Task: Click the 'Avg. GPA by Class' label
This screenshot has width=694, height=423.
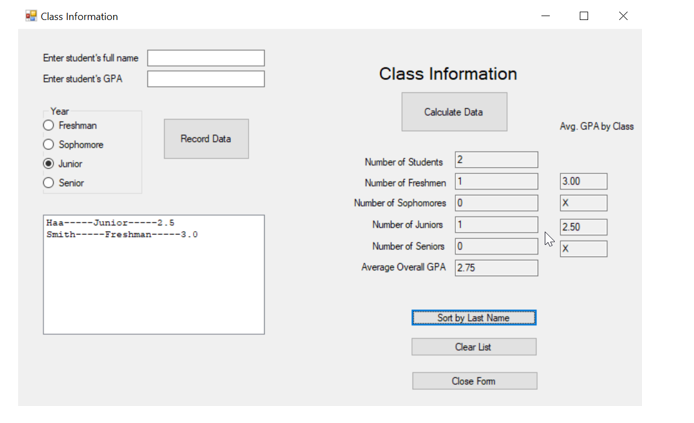Action: click(x=597, y=127)
